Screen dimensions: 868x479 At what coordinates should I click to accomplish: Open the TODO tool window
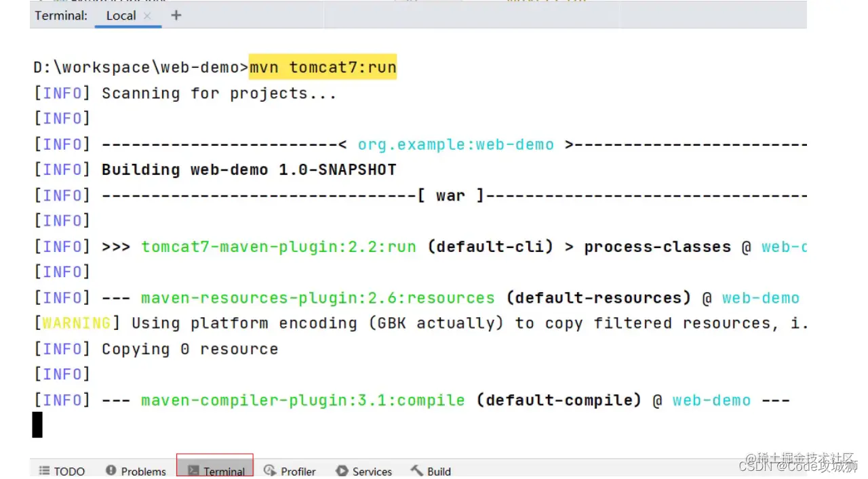coord(62,471)
